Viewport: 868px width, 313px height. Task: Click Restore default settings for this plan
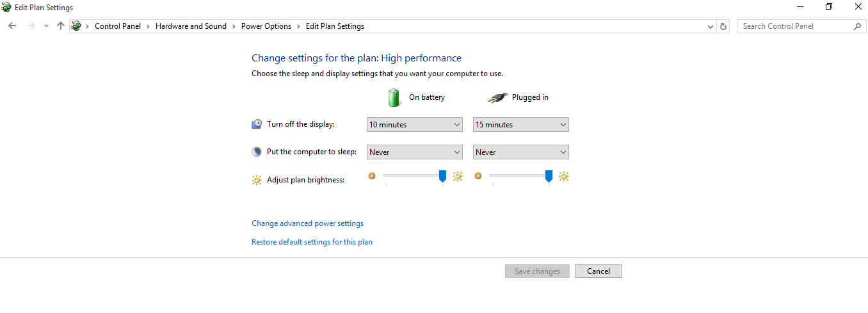coord(312,242)
